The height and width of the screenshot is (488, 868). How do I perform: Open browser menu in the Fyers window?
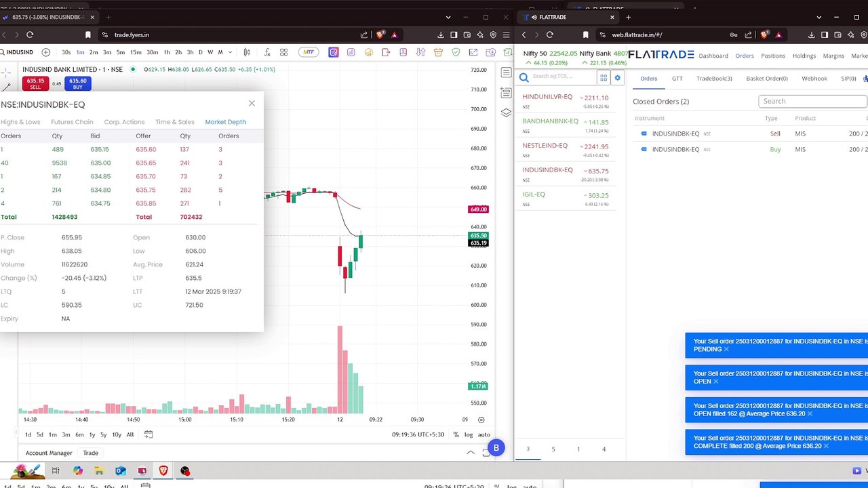pyautogui.click(x=506, y=35)
